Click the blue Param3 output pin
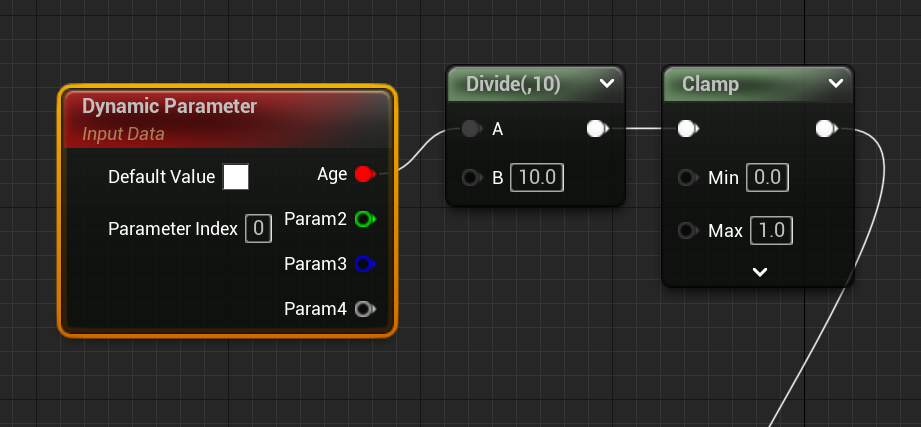The height and width of the screenshot is (427, 921). (x=365, y=264)
